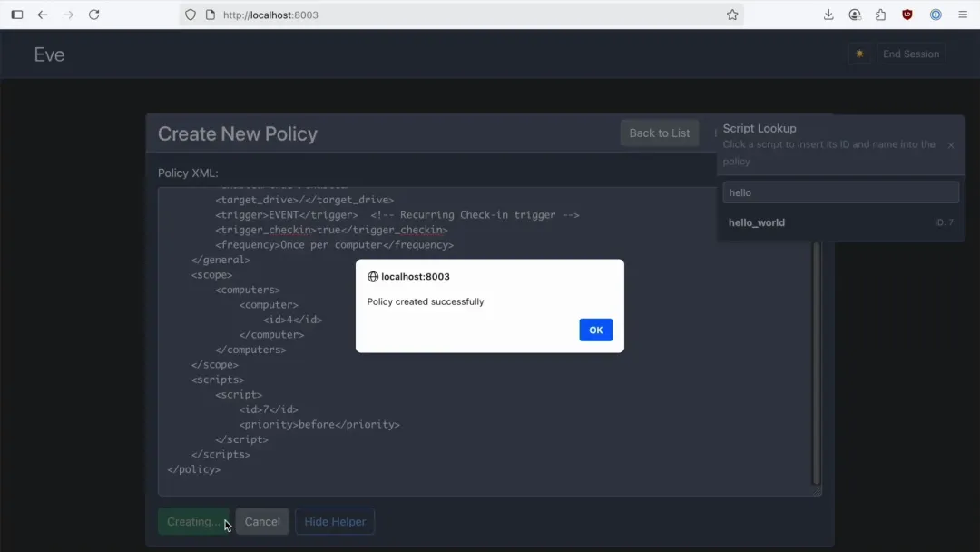Toggle the browser sidebar icon
This screenshot has width=980, height=552.
coord(17,15)
